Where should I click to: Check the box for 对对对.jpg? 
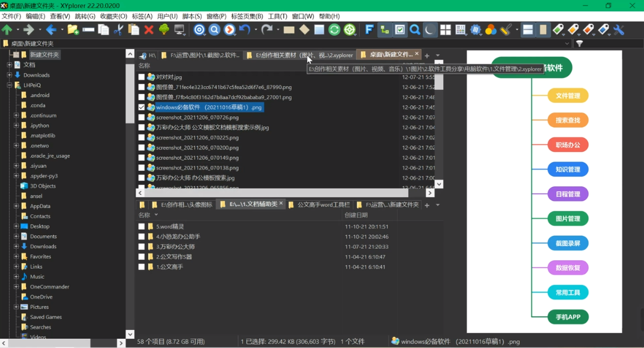tap(142, 77)
